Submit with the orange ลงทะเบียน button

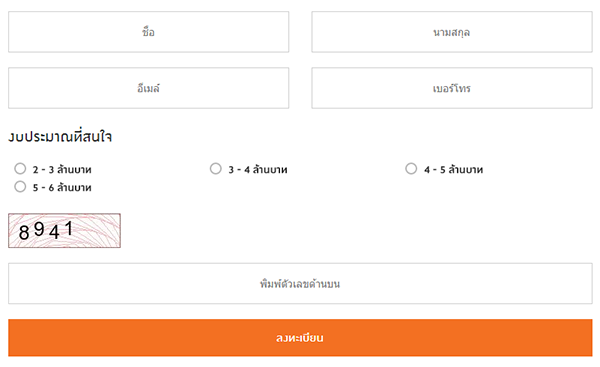click(300, 338)
